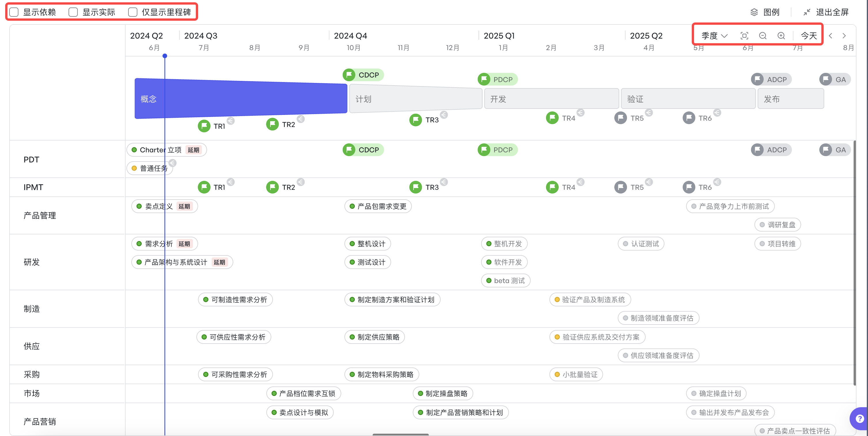Click the 验证产品及制造系统 task

[590, 299]
